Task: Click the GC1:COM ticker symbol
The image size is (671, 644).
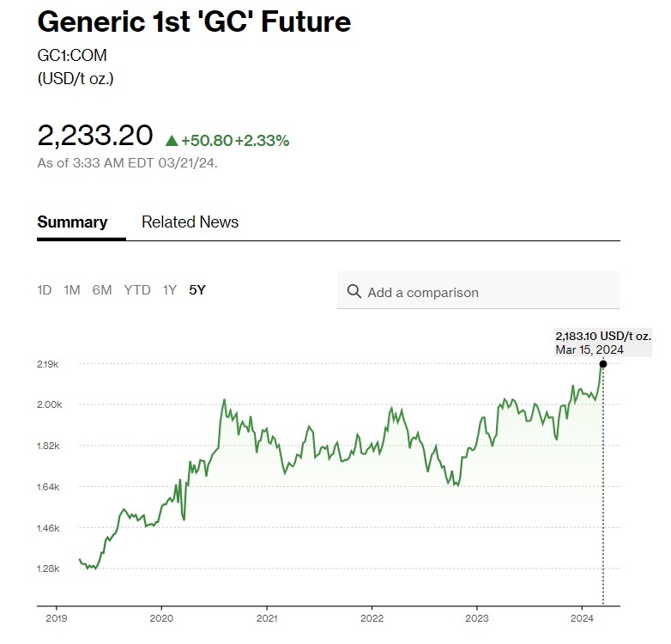Action: 72,55
